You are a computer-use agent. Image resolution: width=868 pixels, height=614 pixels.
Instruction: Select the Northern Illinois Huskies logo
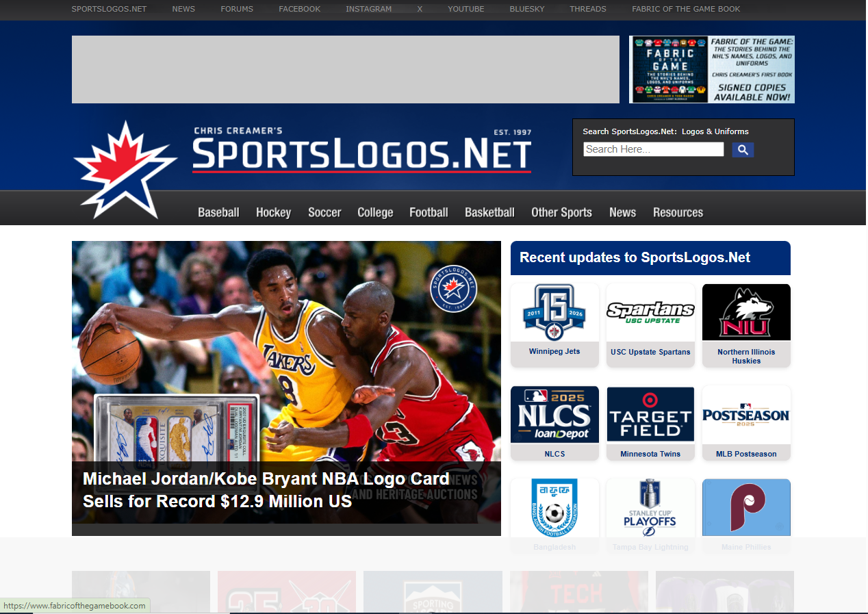click(746, 314)
